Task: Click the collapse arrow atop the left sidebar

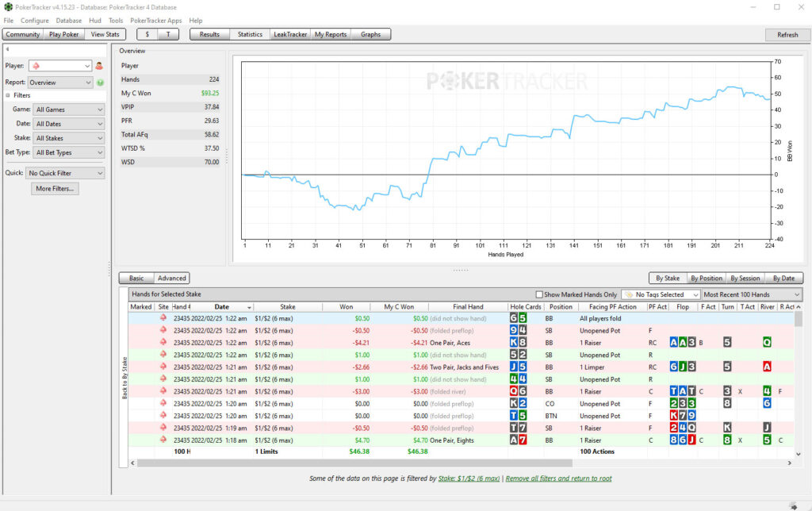Action: pos(7,49)
